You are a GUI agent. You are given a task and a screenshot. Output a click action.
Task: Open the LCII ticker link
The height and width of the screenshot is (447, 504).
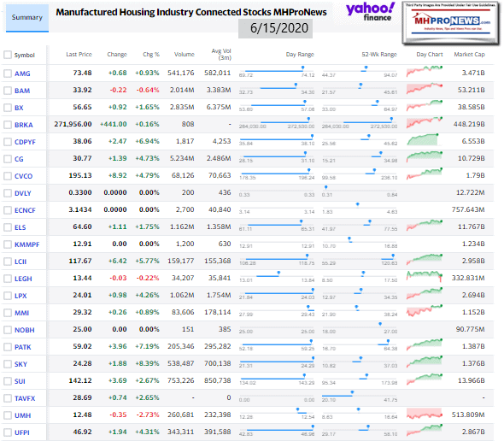[x=21, y=262]
